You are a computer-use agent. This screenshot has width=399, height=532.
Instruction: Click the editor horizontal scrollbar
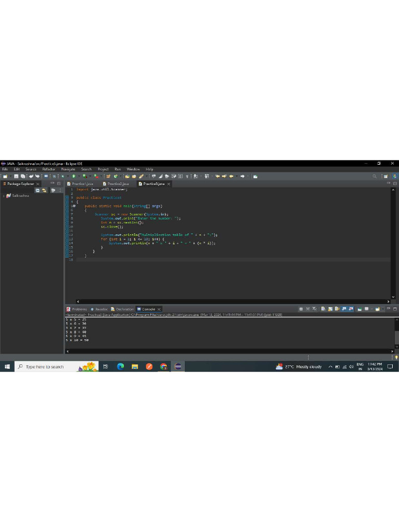click(233, 301)
